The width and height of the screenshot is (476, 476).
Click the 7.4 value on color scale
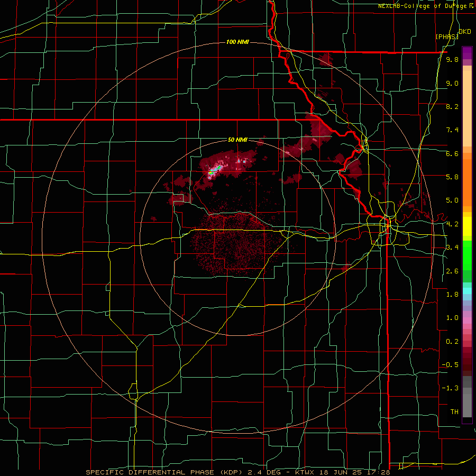452,130
